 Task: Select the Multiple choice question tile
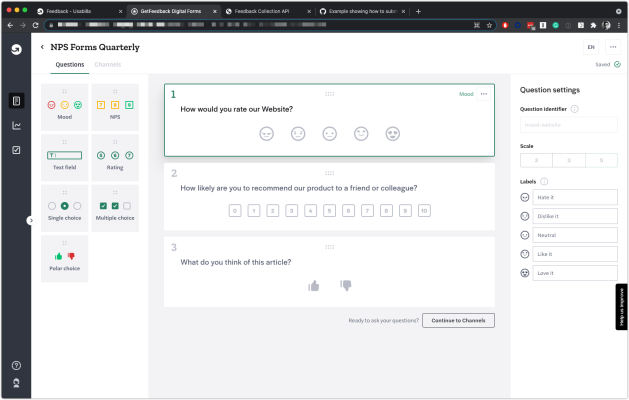pos(115,208)
